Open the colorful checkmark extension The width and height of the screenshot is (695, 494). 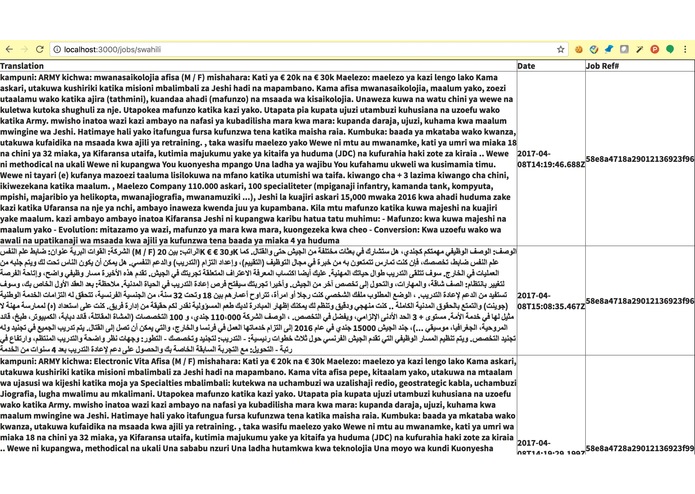pyautogui.click(x=594, y=49)
